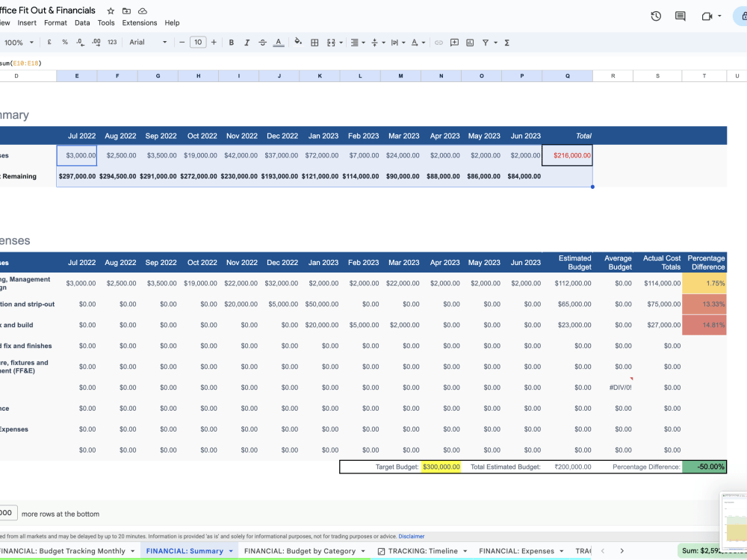Click the insert chart icon

point(469,42)
